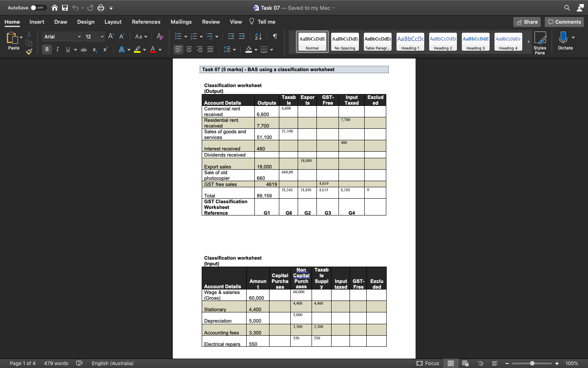The image size is (588, 368).
Task: Switch to the References tab
Action: (146, 22)
